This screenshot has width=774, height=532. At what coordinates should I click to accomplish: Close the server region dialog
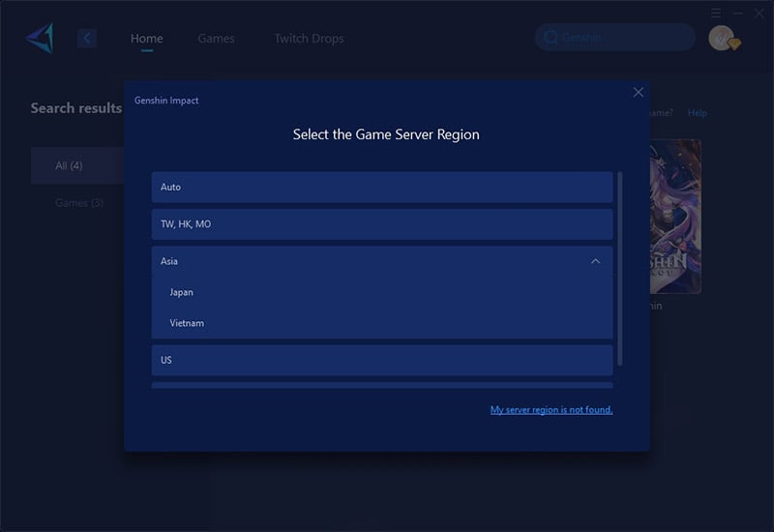(x=639, y=92)
